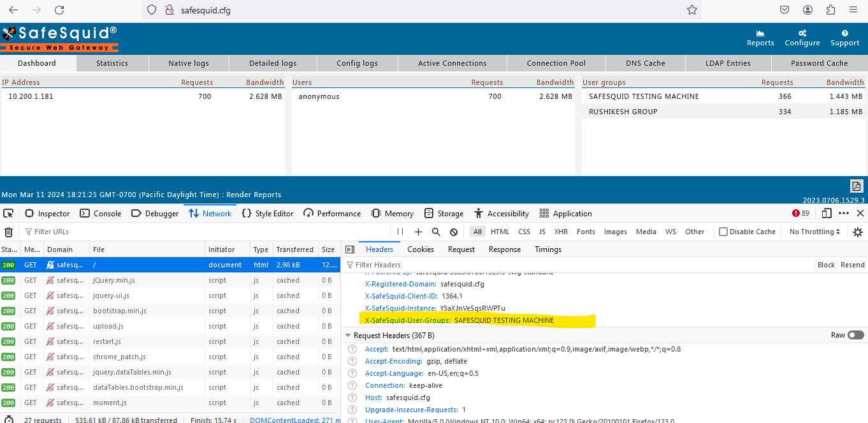This screenshot has width=868, height=423.
Task: Select the jquery-ui.js request row
Action: coord(170,295)
